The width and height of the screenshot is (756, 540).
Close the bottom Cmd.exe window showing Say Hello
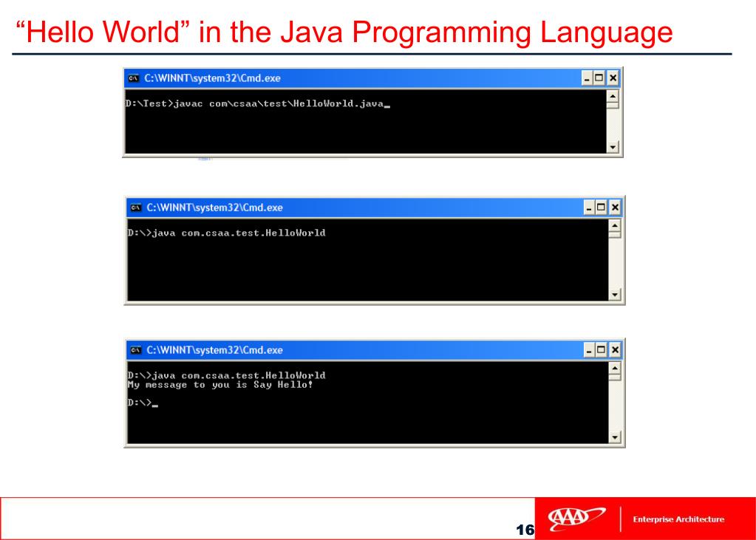(614, 350)
